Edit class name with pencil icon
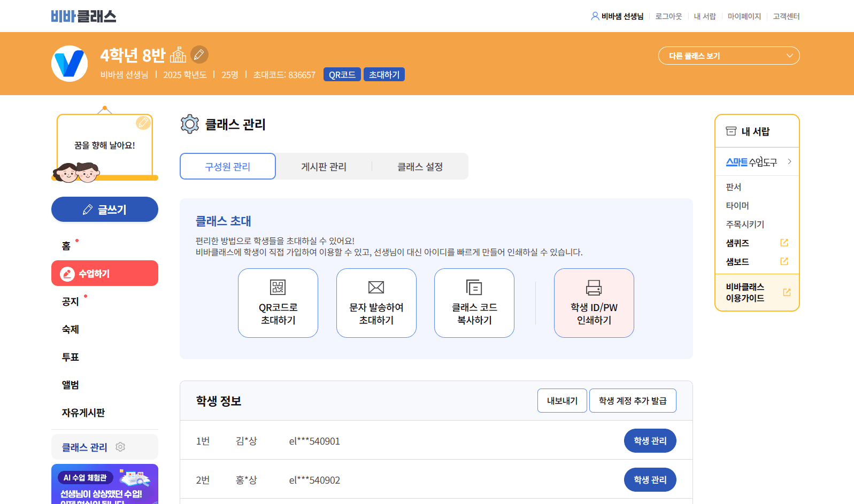The width and height of the screenshot is (854, 504). [199, 55]
